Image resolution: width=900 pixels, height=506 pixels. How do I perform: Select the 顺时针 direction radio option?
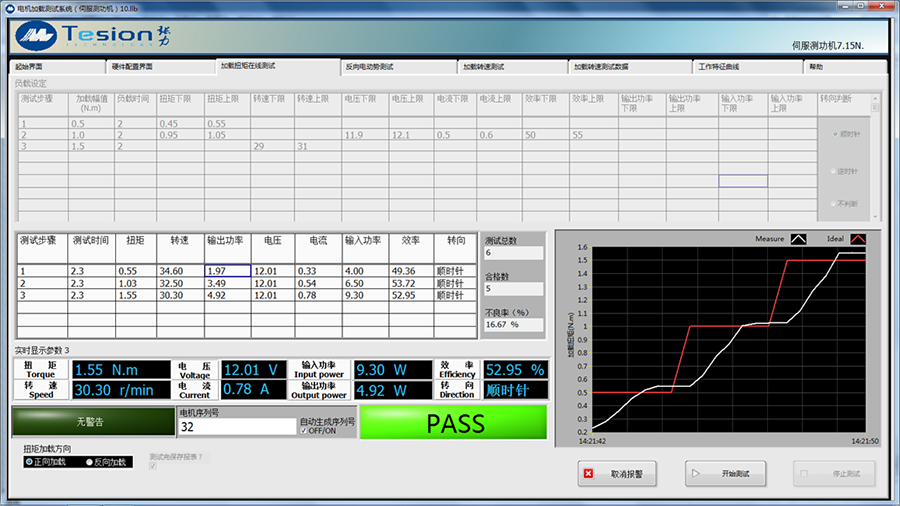(x=836, y=133)
